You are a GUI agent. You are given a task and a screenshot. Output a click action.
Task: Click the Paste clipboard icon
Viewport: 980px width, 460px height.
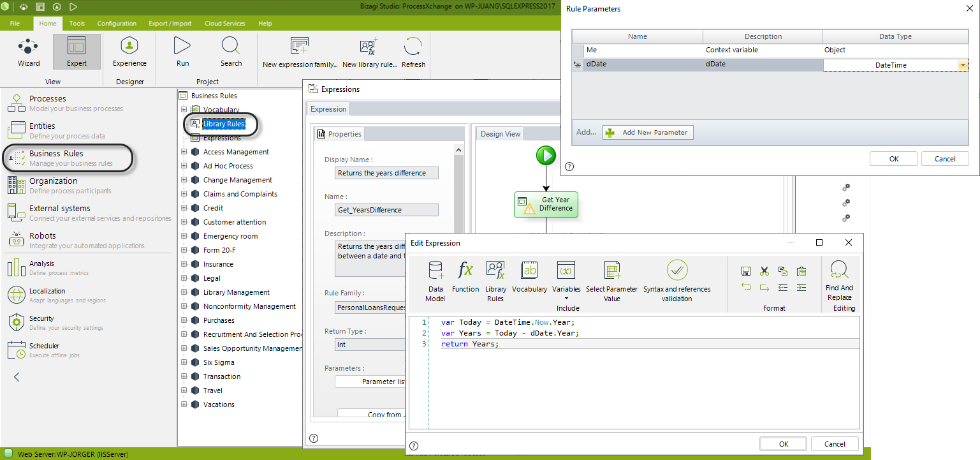(x=801, y=271)
